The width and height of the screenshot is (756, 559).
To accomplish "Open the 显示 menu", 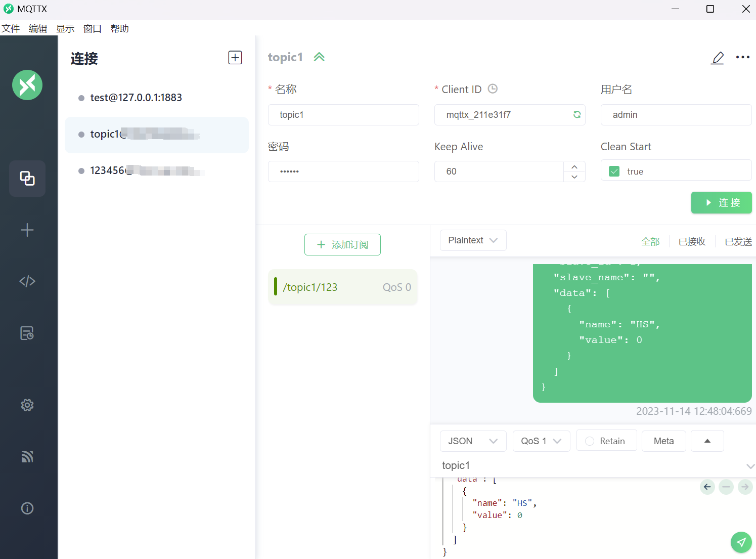I will [x=65, y=29].
